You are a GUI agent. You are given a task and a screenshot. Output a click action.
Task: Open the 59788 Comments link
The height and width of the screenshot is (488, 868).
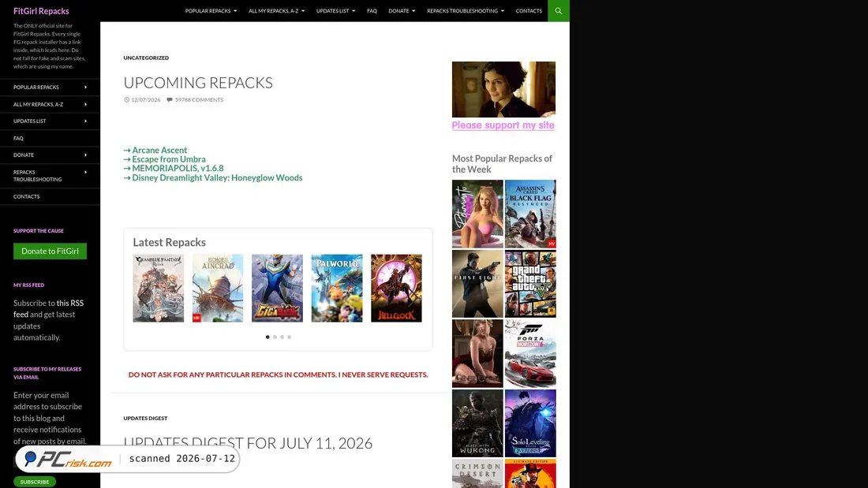[x=200, y=99]
